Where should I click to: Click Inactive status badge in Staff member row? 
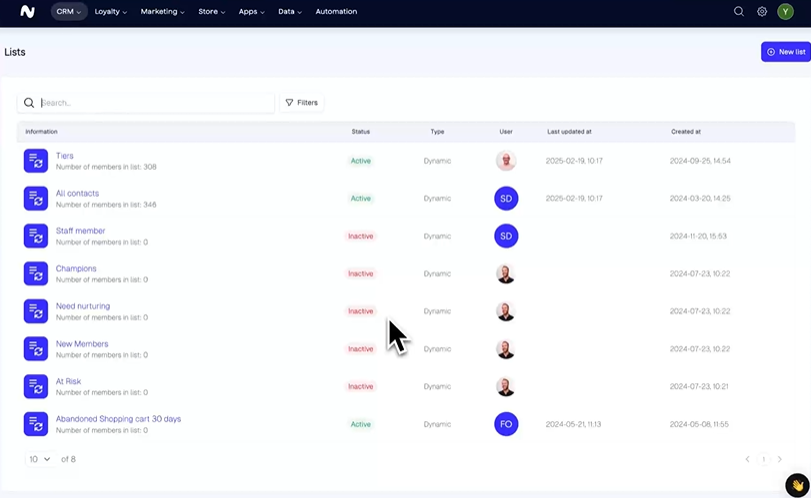[361, 236]
